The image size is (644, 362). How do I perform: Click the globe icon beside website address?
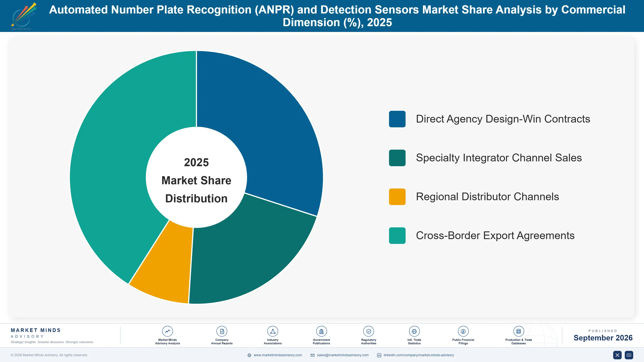(x=249, y=355)
